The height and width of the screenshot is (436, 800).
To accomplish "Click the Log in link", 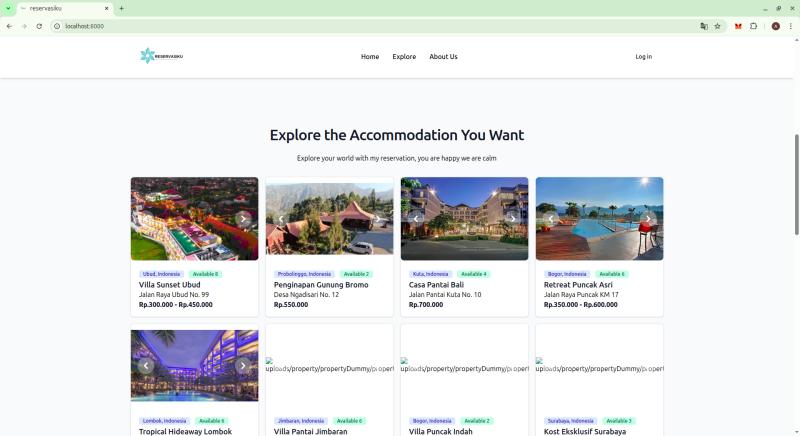I will 643,57.
